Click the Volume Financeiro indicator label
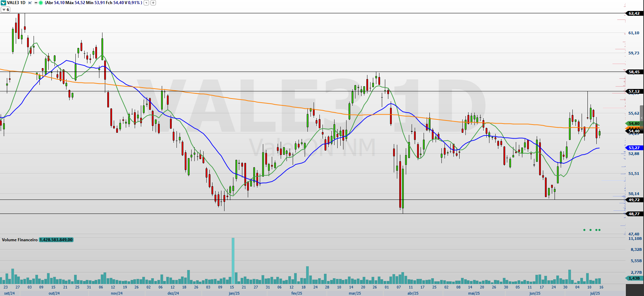This screenshot has height=296, width=644. (20, 240)
